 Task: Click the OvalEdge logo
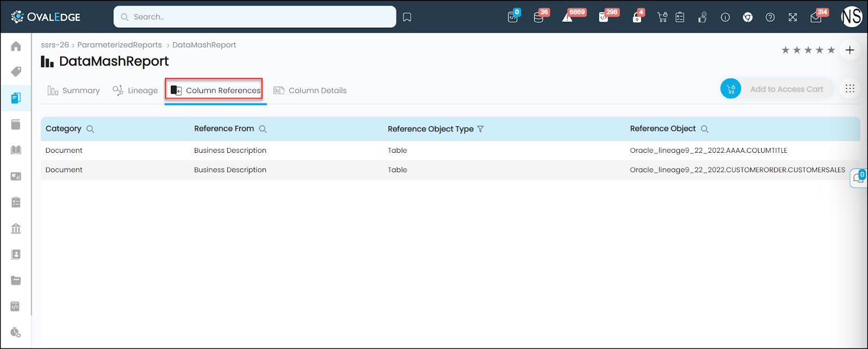tap(46, 17)
